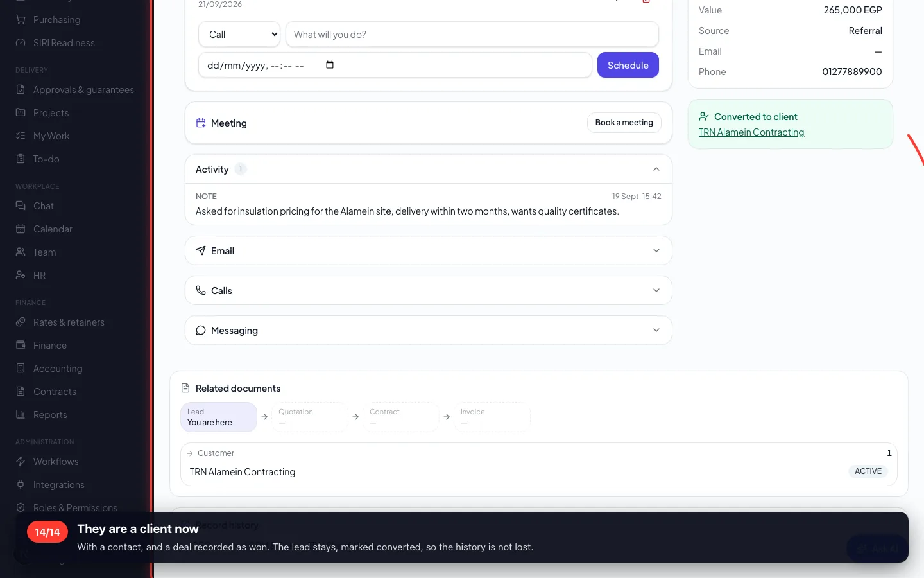Click the Converted to client person icon

[704, 116]
